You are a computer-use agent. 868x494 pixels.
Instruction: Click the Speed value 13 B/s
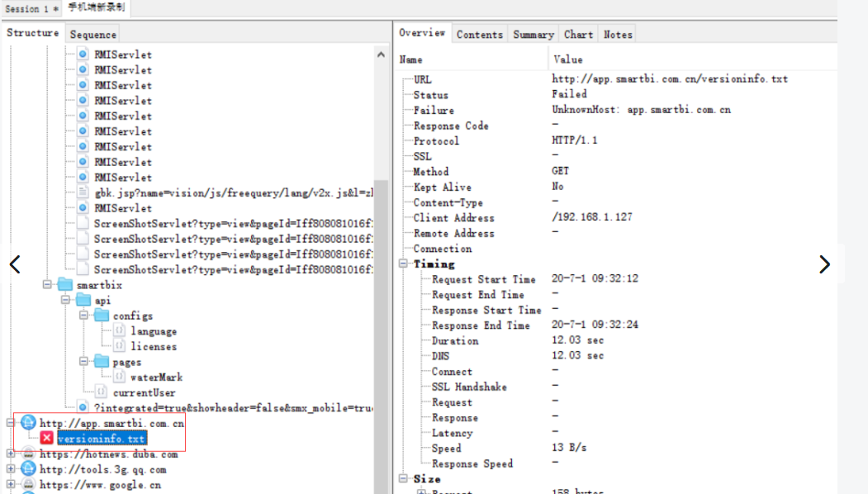[x=569, y=448]
